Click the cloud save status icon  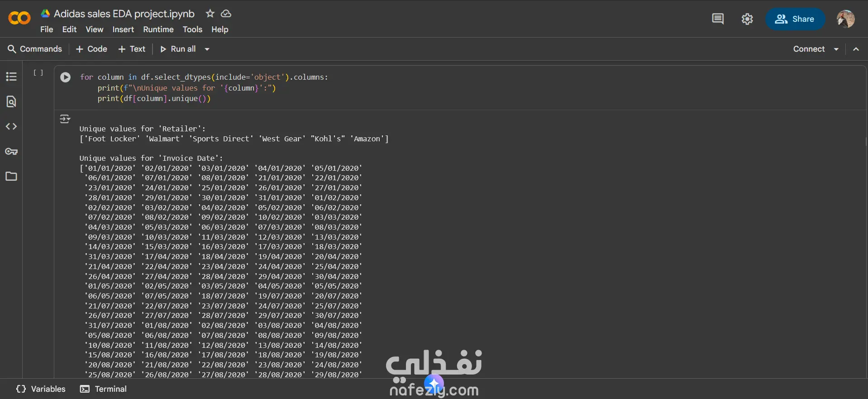coord(226,14)
